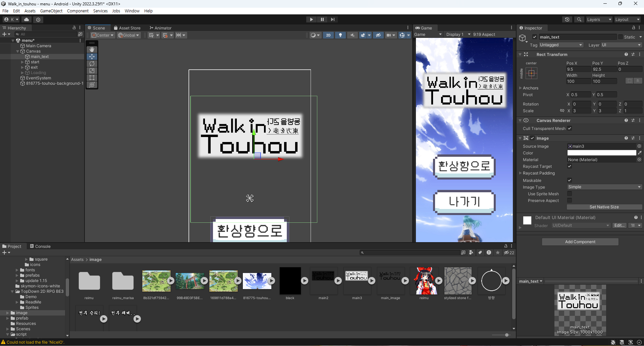Open anchor presets center/middle box

pyautogui.click(x=532, y=73)
